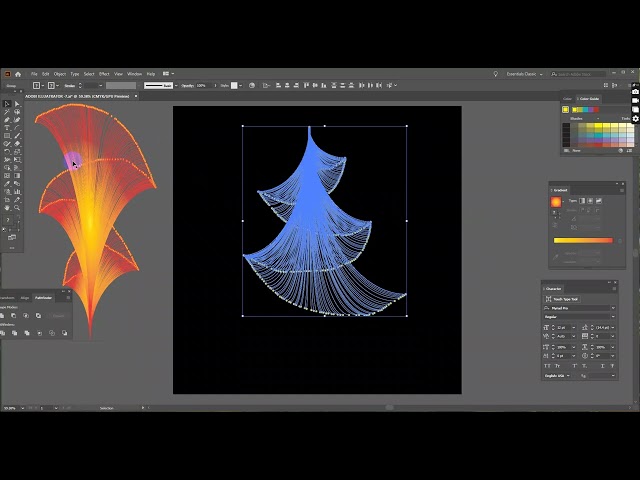
Task: Select the Gradient tool in the toolbar
Action: pyautogui.click(x=17, y=176)
